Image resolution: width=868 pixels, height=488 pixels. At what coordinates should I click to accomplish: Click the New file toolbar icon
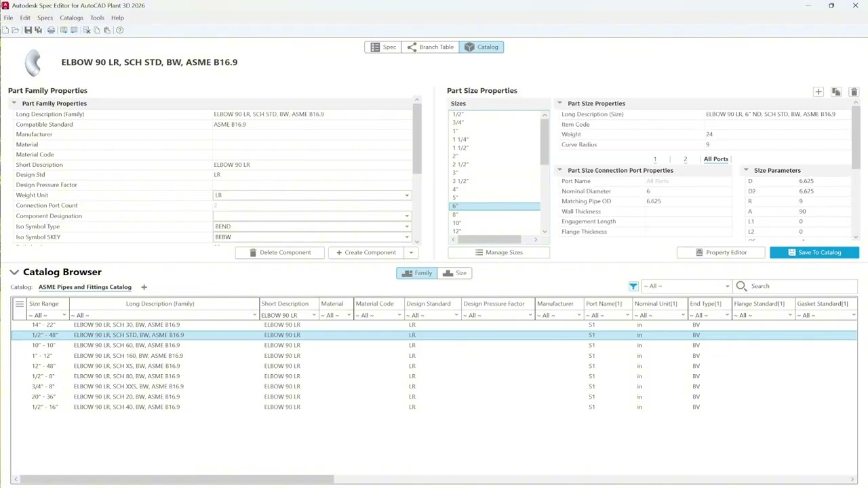tap(5, 30)
